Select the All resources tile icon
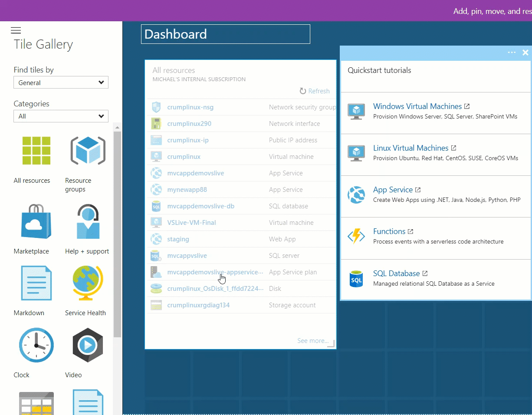Viewport: 532px width, 415px height. 36,151
